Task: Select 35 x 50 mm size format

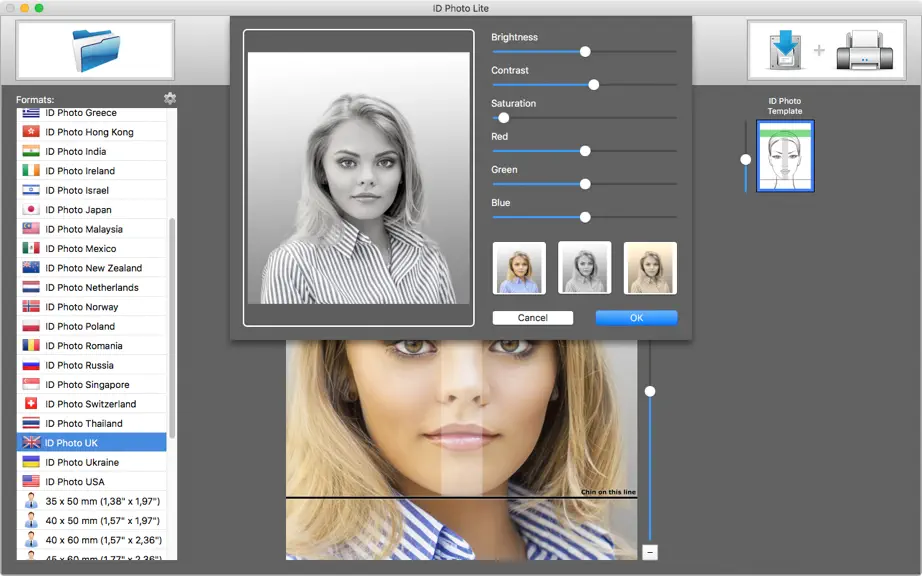Action: [92, 501]
